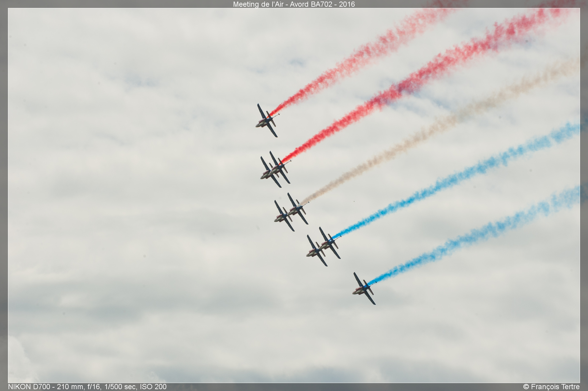Click the title "Meeting de l'Air - Avord BA702 - 2016"
This screenshot has height=391, width=588.
[294, 4]
